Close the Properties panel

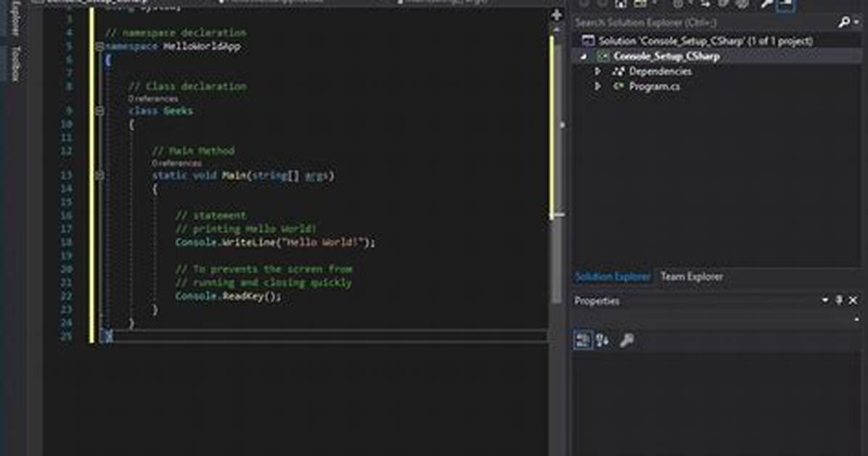click(853, 301)
